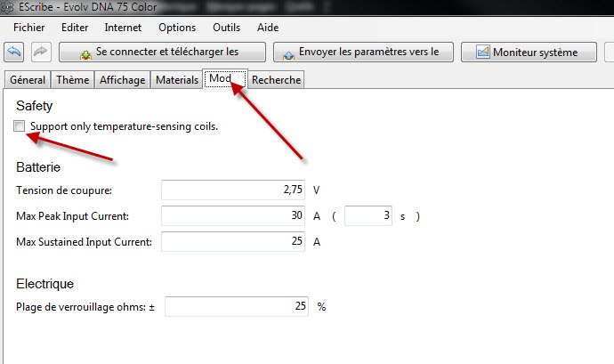Open the Affichage tab
Image resolution: width=614 pixels, height=364 pixels.
(122, 80)
